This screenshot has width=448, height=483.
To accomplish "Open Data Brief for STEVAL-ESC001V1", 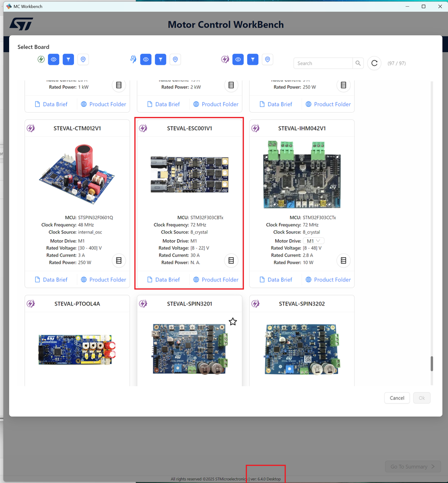I will coord(164,280).
